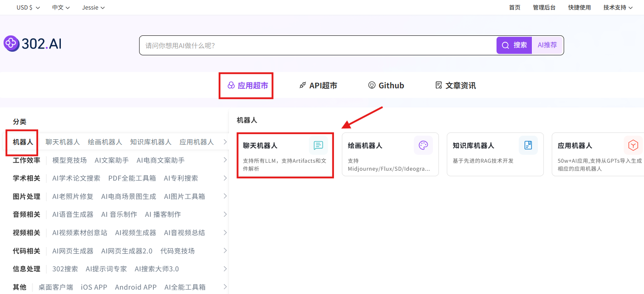
Task: Open PDF全能工具箱 link
Action: (x=132, y=178)
